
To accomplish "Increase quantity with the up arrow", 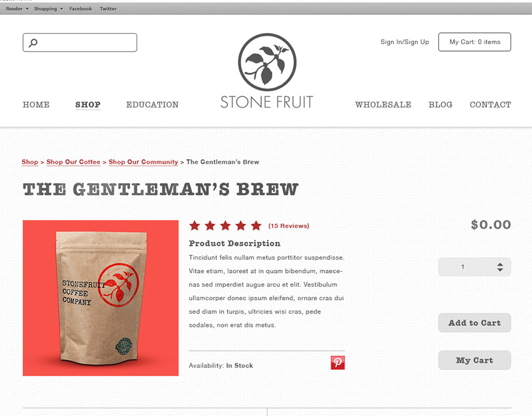I will click(x=500, y=264).
